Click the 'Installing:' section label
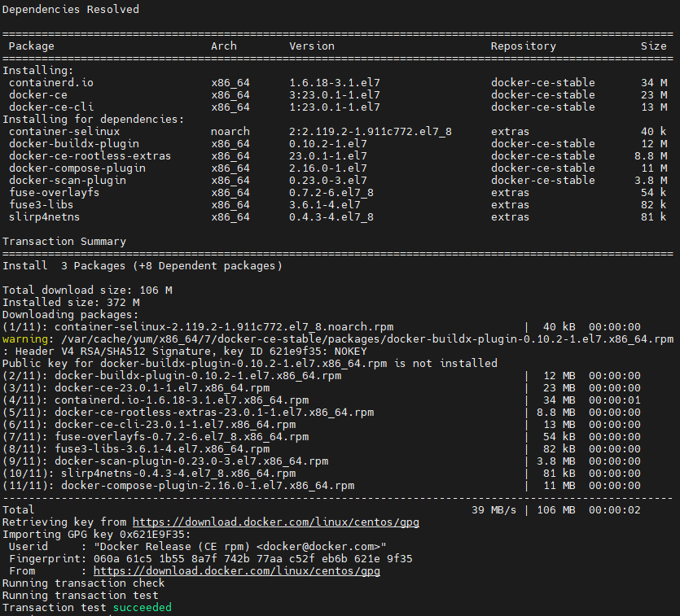 [38, 71]
